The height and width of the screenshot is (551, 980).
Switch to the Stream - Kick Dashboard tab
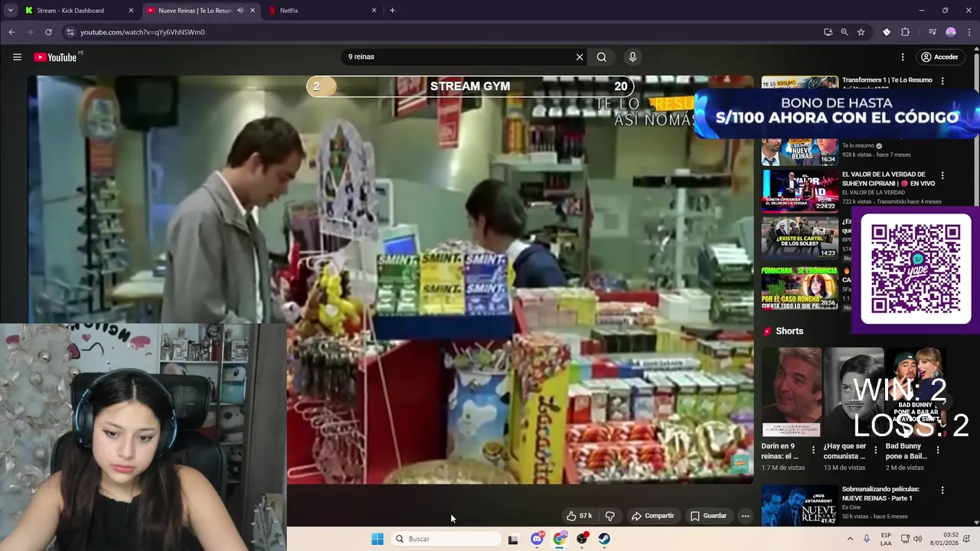[79, 11]
